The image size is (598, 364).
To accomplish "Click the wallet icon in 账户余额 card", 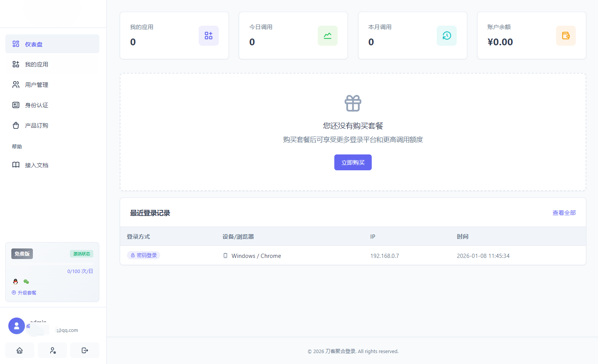I will (x=566, y=35).
